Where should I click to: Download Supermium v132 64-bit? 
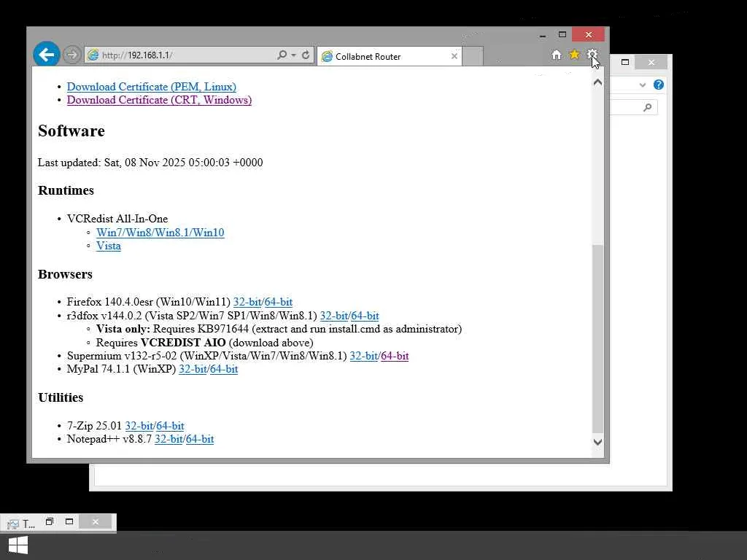[395, 356]
